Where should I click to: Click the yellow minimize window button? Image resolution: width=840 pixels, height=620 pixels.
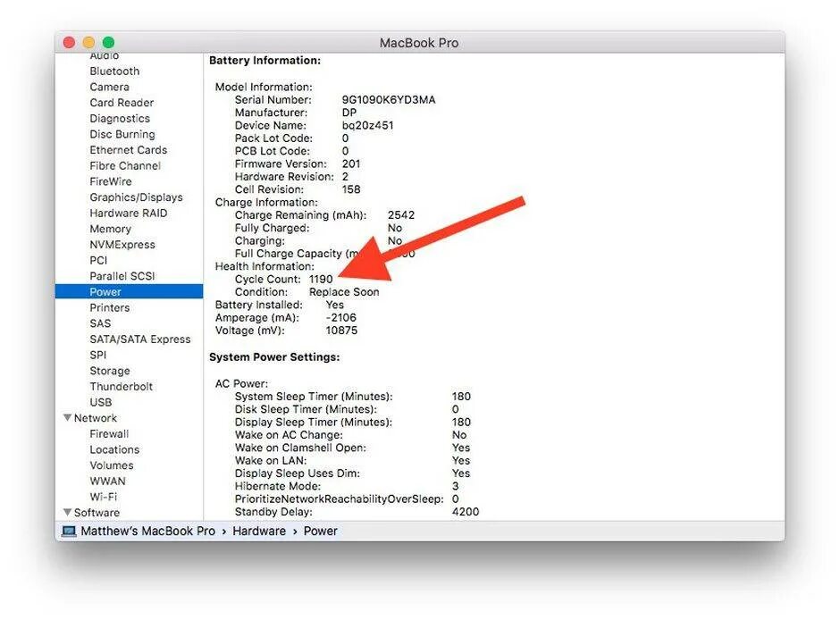point(89,42)
